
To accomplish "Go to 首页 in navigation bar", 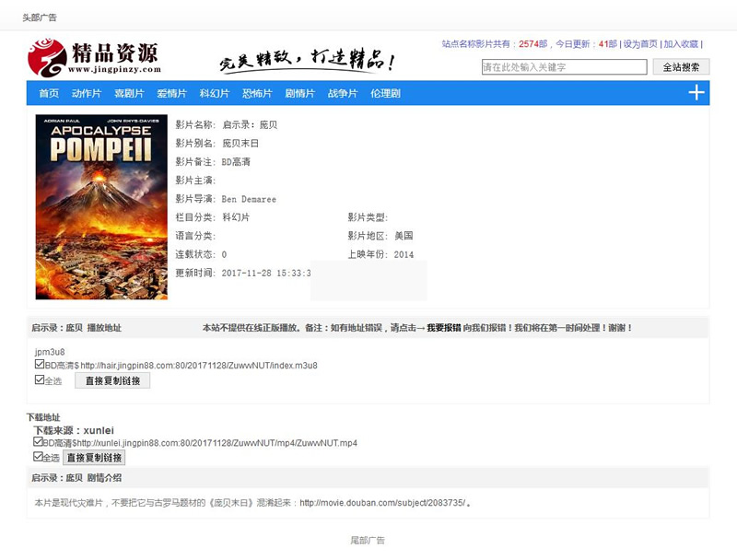I will [x=49, y=93].
